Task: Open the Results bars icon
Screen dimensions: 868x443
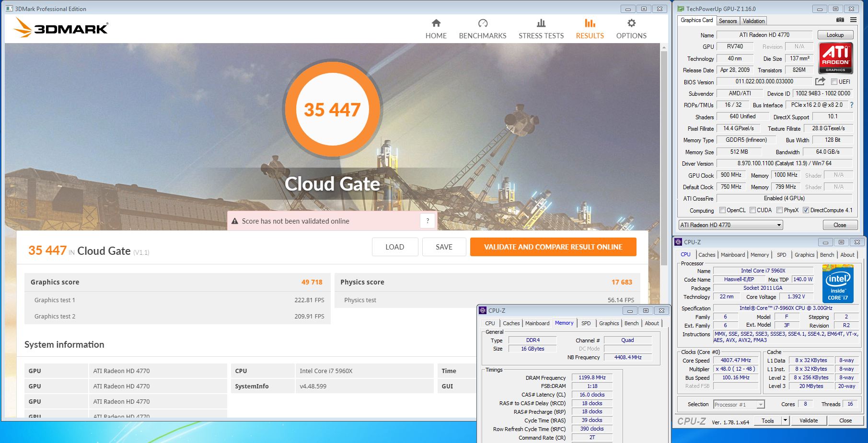Action: click(x=590, y=23)
